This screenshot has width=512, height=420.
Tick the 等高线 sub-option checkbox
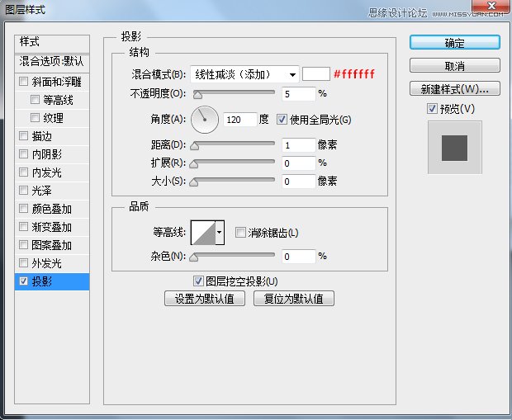(35, 99)
